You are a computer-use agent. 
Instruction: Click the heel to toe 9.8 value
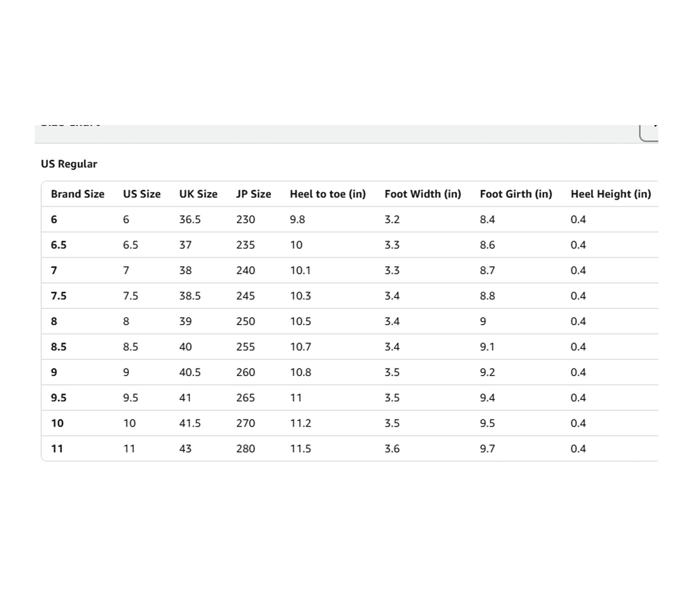click(x=297, y=220)
